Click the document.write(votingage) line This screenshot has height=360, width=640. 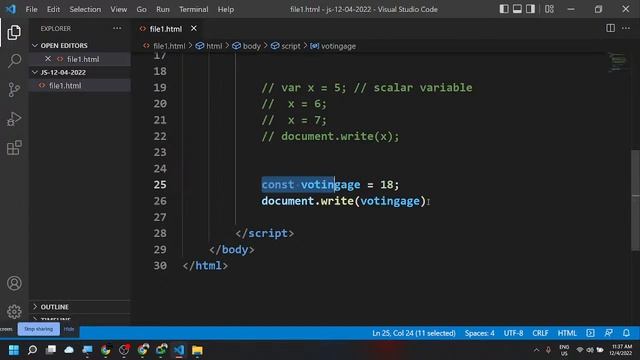344,201
